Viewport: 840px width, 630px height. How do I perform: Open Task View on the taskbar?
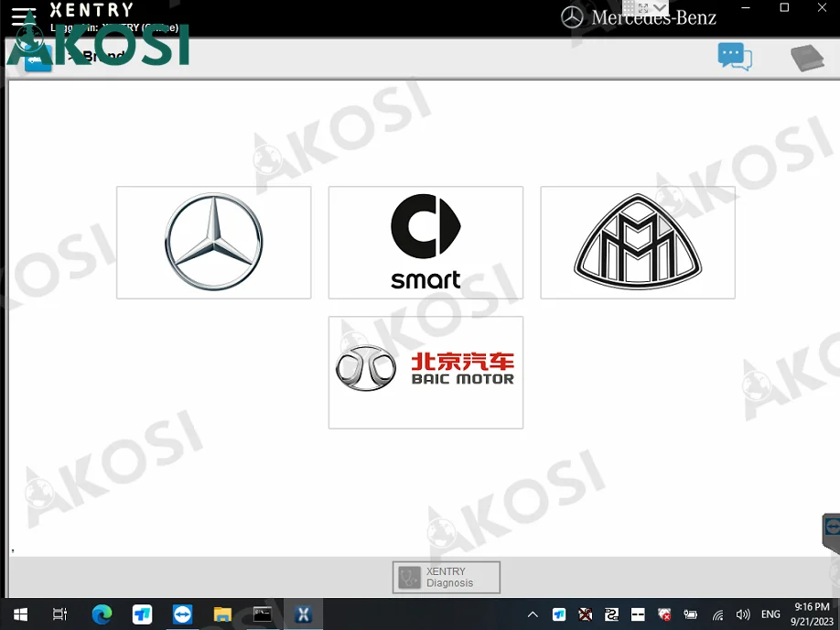pyautogui.click(x=60, y=614)
